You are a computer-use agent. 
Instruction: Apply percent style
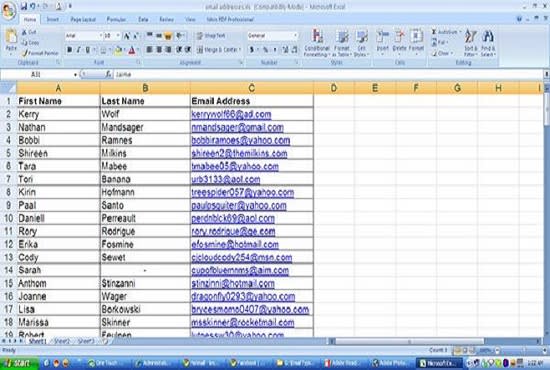click(266, 50)
